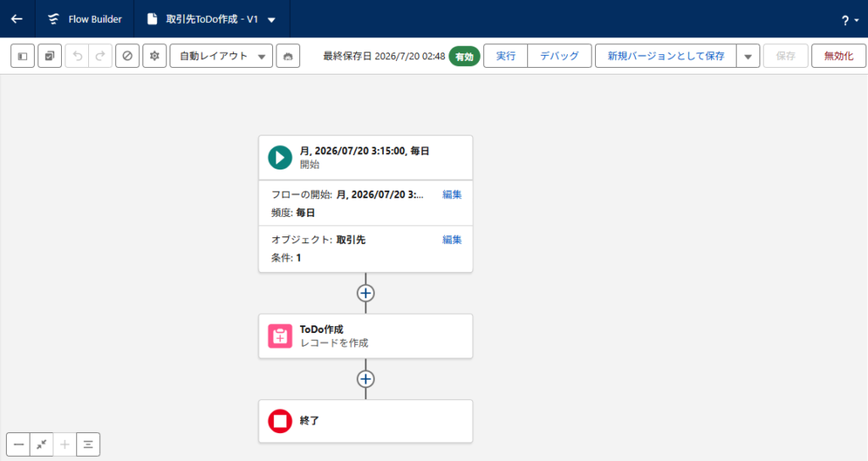Click the 無効化 button

point(838,56)
